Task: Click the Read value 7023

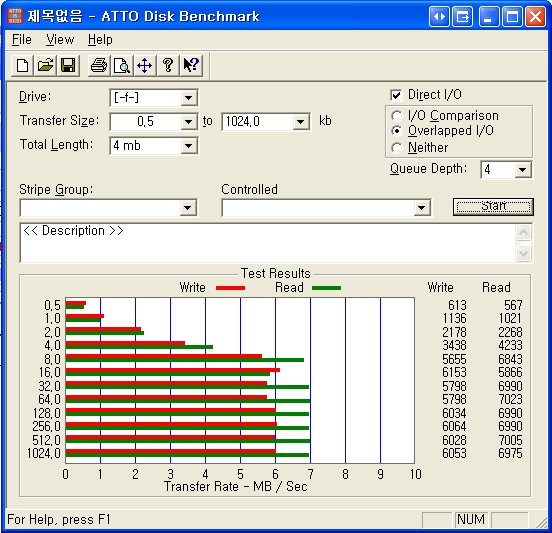Action: tap(510, 399)
